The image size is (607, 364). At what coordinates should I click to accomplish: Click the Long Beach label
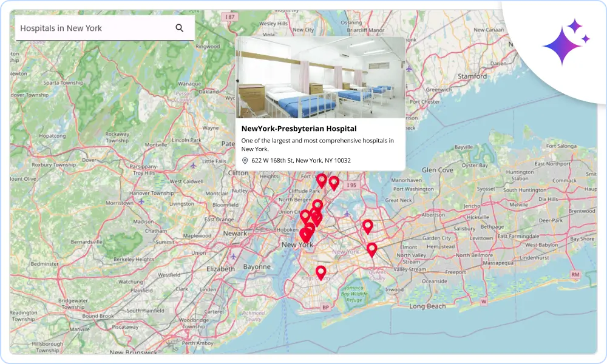[x=427, y=306]
